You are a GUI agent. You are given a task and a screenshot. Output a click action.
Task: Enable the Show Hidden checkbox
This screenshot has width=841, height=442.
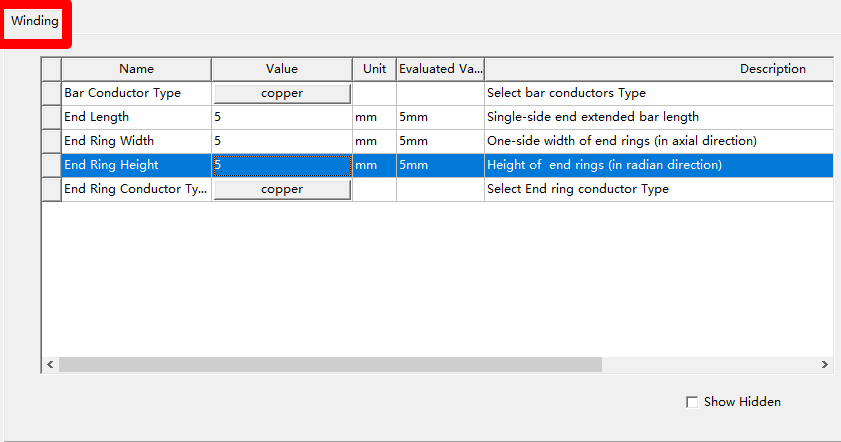pyautogui.click(x=692, y=402)
